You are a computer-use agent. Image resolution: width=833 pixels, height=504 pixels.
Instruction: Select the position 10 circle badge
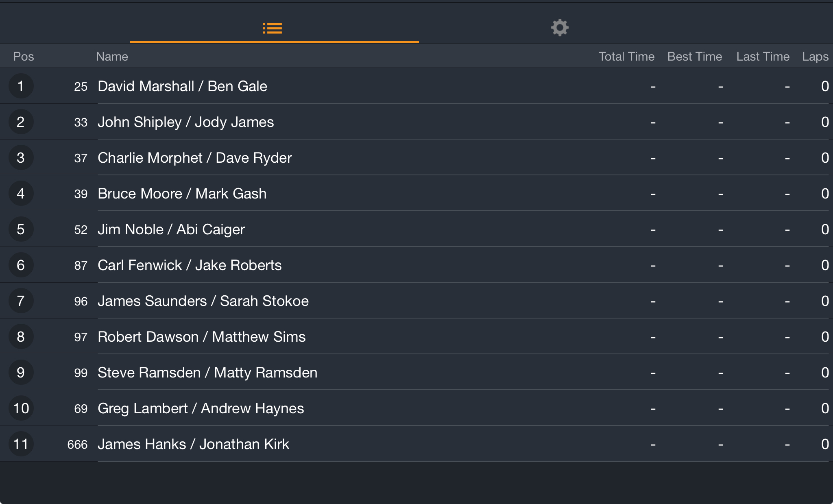21,408
